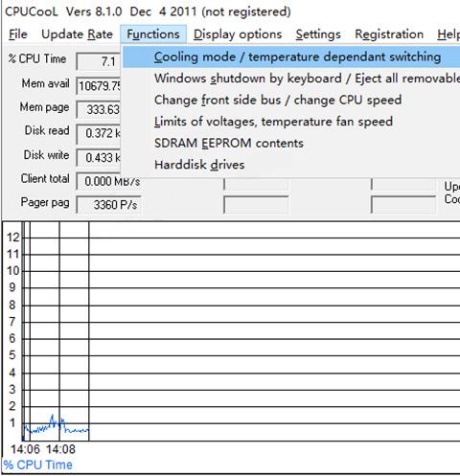Screen dimensions: 460x476
Task: Choose Windows shutdown by keyboard entry
Action: 291,79
